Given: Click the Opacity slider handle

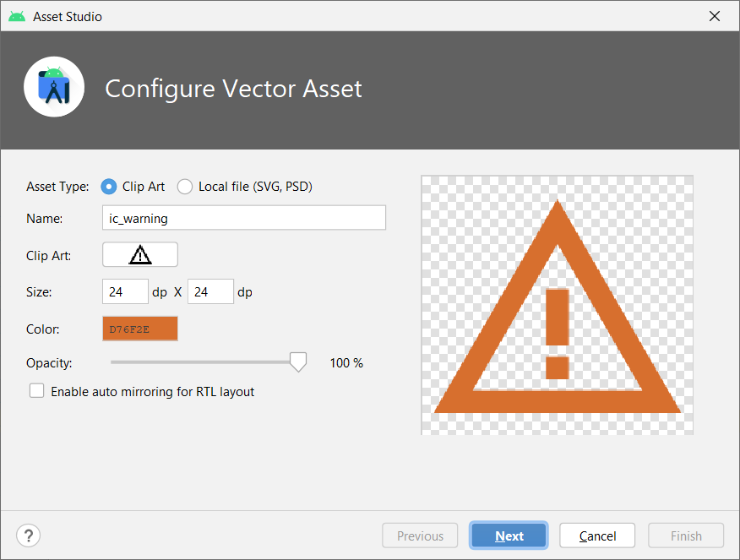Looking at the screenshot, I should (x=298, y=362).
